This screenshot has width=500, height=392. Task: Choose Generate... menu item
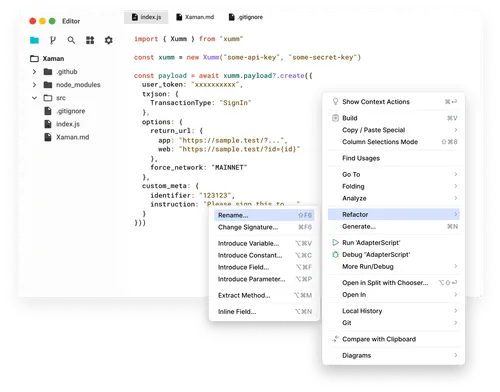pos(394,227)
